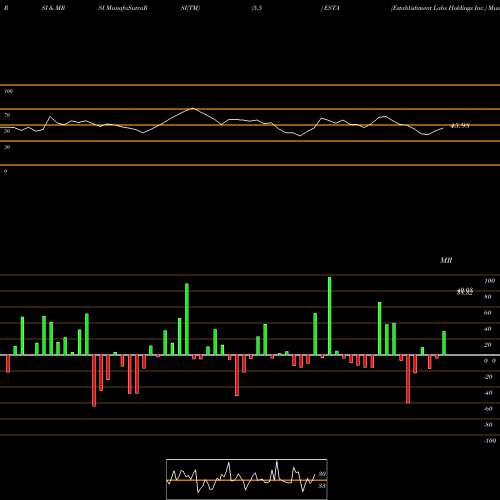This screenshot has height=500, width=500.
Task: Click the tallest green MR bar near 100
Action: coord(330,316)
